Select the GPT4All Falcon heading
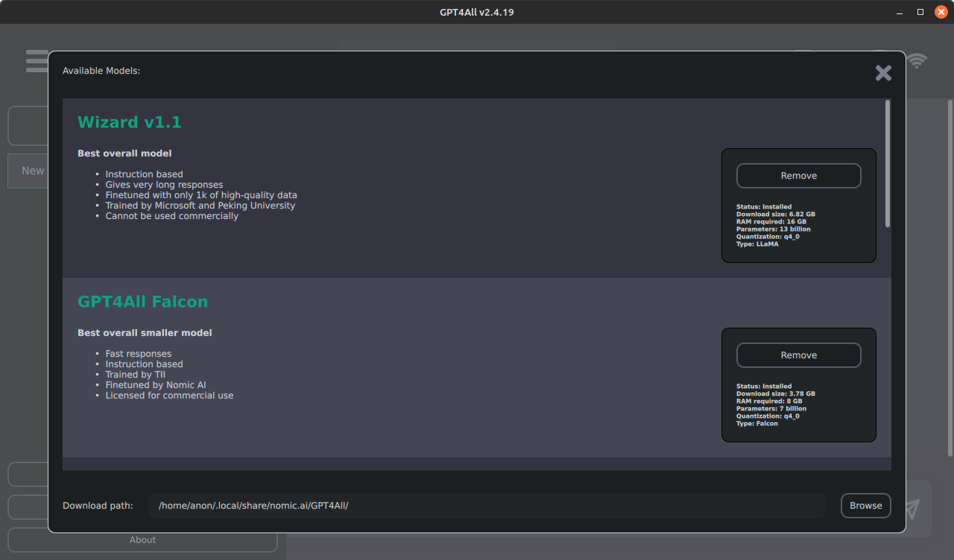This screenshot has height=560, width=954. coord(143,302)
